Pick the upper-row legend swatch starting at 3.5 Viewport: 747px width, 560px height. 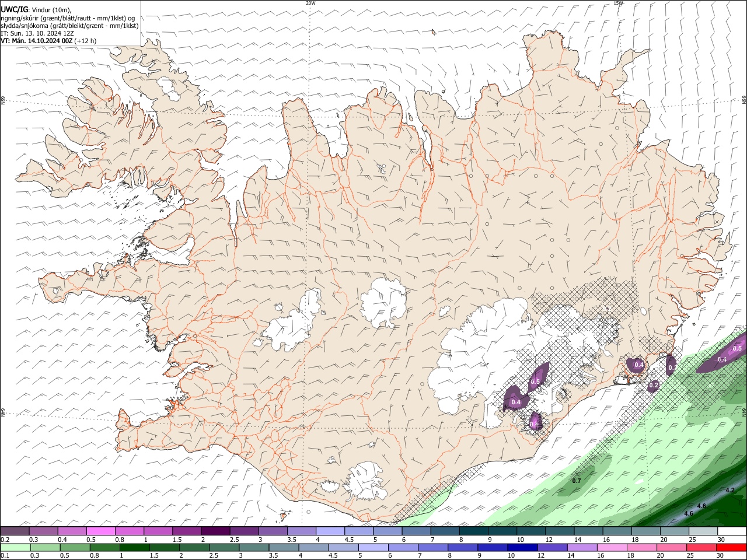coord(301,531)
